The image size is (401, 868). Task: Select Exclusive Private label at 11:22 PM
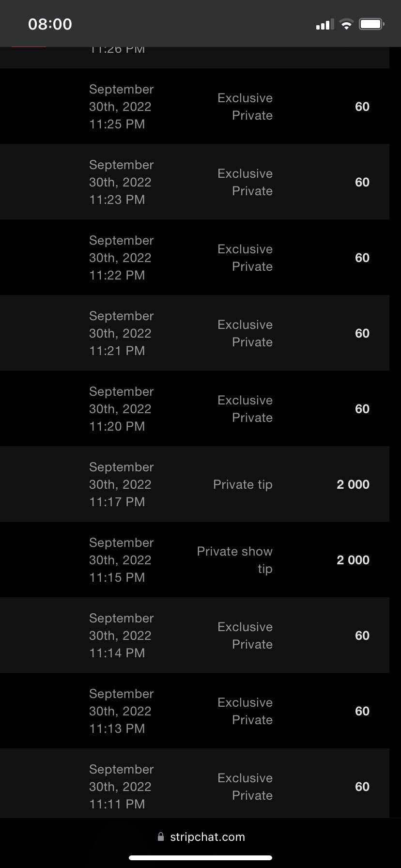click(x=245, y=258)
